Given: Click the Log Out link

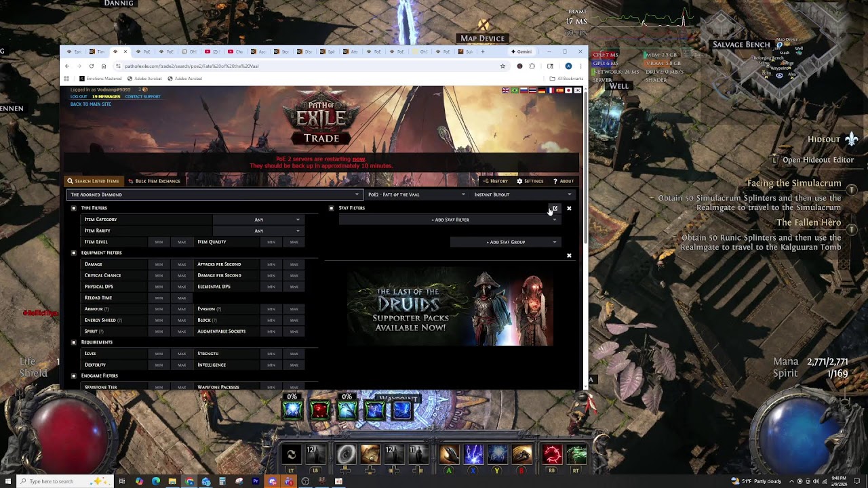Looking at the screenshot, I should point(79,97).
